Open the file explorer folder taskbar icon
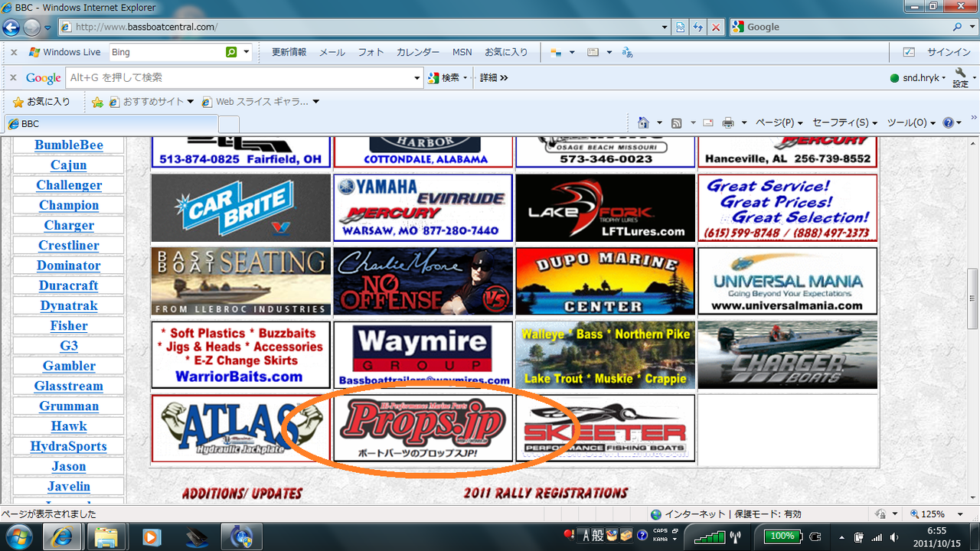 (x=106, y=536)
